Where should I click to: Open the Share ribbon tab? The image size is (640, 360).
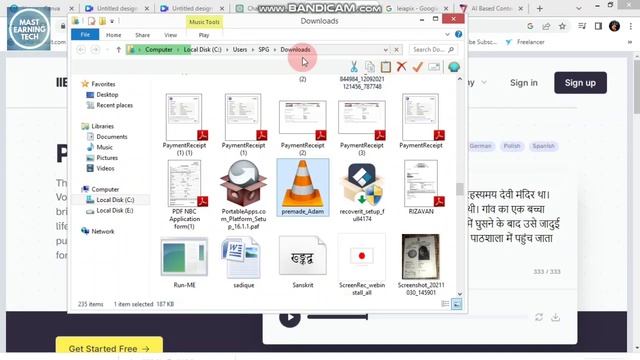tap(142, 35)
